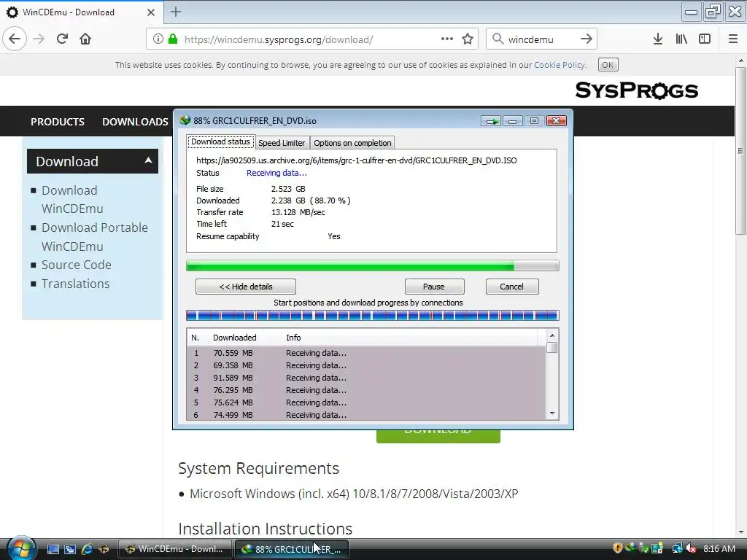
Task: Switch to the Download status tab
Action: [x=220, y=142]
